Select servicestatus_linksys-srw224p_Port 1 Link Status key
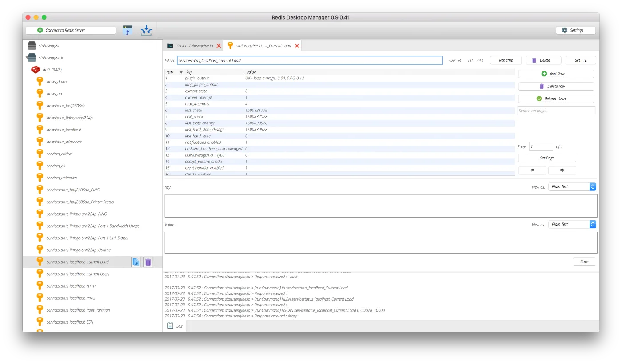 87,238
